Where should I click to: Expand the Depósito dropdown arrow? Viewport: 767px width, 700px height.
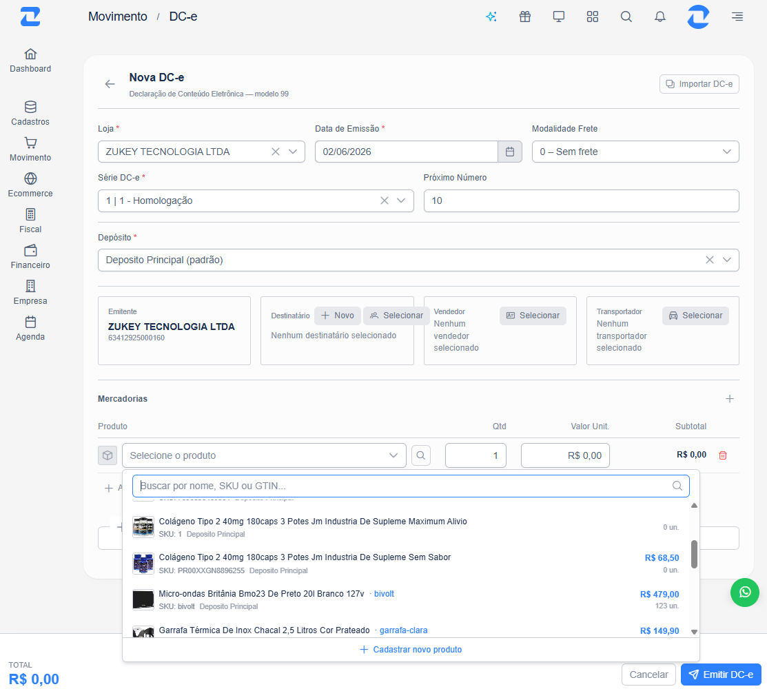tap(727, 260)
